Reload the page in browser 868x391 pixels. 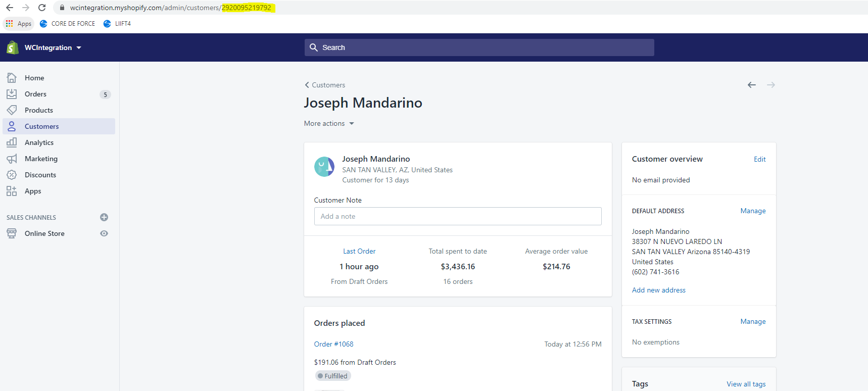(42, 8)
